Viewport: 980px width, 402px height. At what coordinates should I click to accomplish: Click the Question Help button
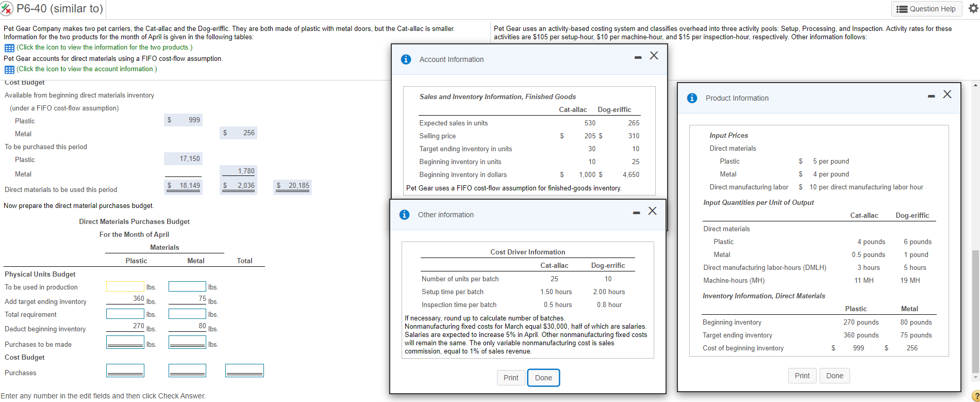926,9
